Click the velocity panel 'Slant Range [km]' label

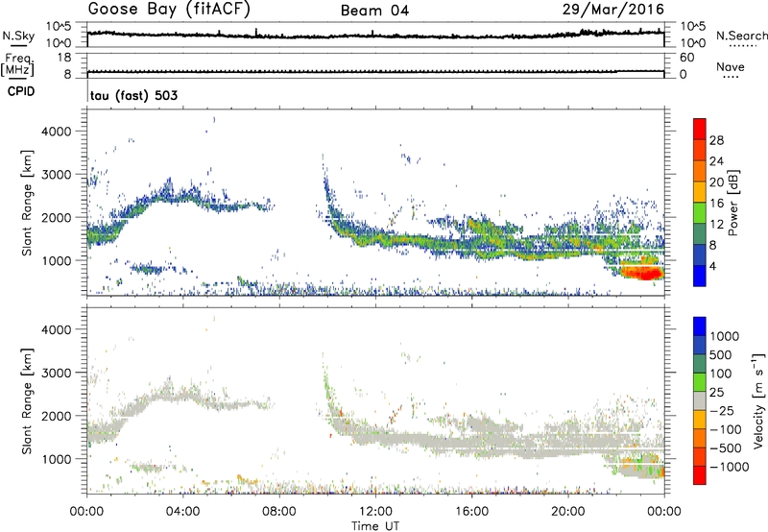tap(27, 400)
